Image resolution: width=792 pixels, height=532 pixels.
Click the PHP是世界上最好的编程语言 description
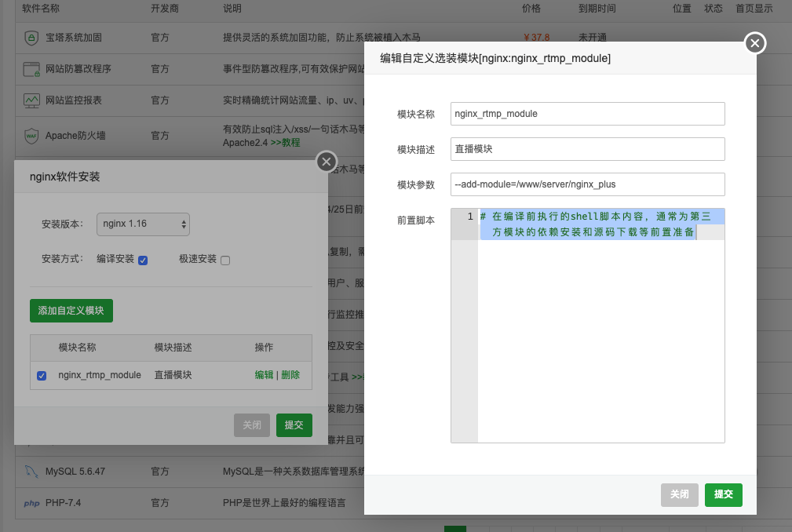(284, 503)
